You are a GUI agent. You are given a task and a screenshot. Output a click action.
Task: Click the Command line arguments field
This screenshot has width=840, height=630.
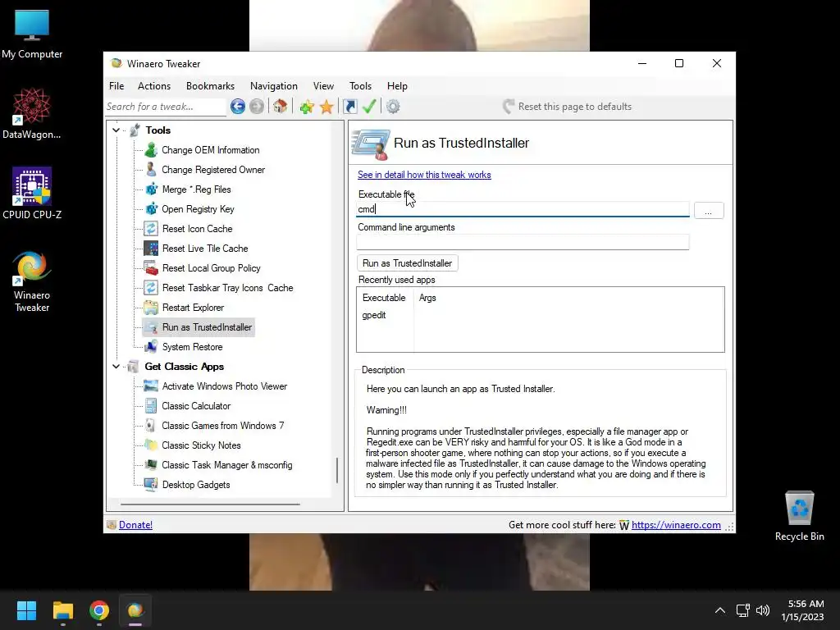(523, 242)
